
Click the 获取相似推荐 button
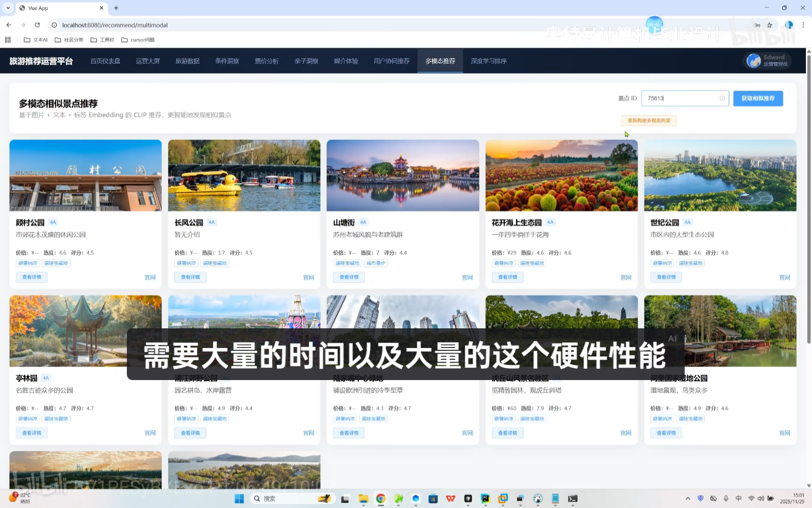(x=758, y=98)
